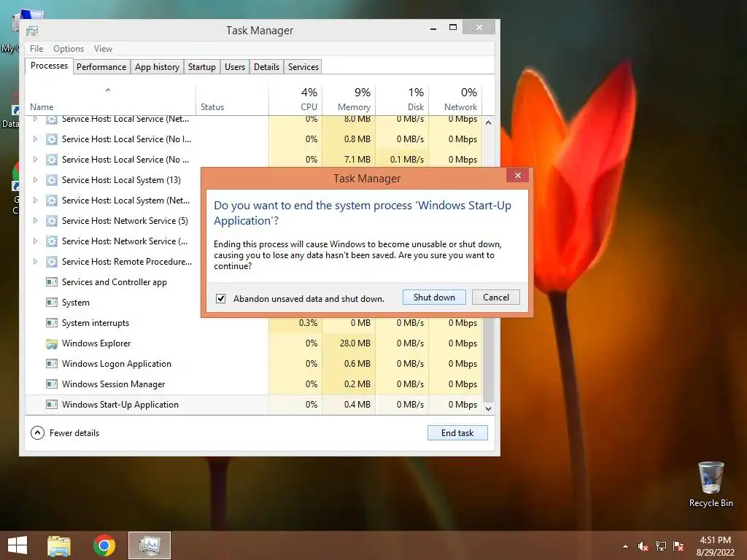Click network icon in system tray
Image resolution: width=747 pixels, height=560 pixels.
[661, 546]
